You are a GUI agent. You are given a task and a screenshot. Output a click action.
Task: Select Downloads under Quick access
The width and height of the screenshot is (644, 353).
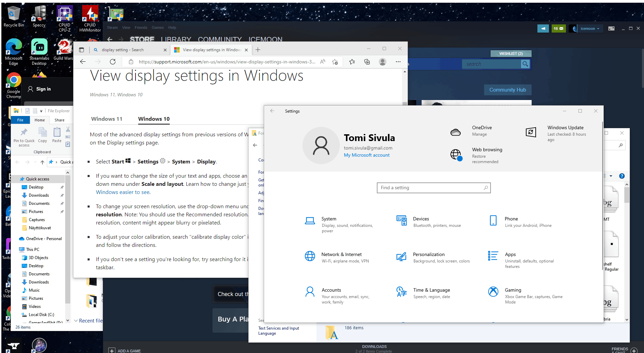tap(39, 195)
